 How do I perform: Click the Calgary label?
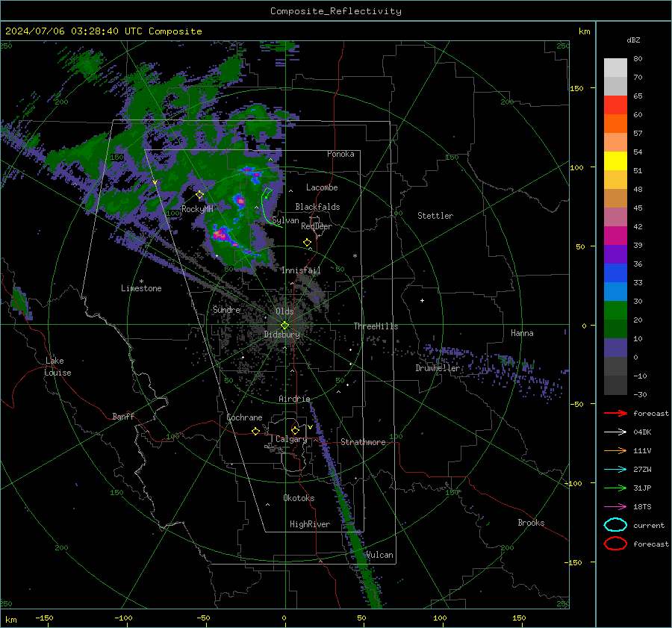coord(291,439)
